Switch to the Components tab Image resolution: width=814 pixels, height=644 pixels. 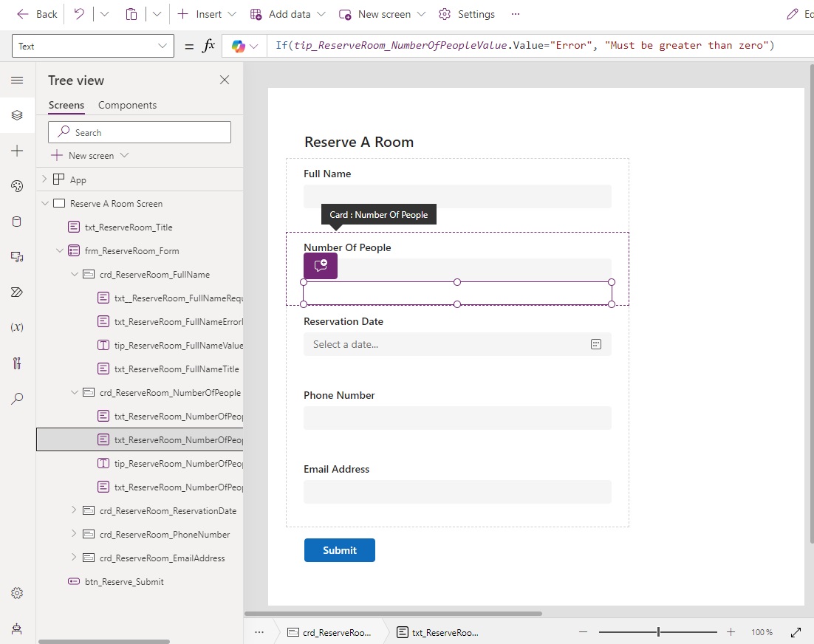click(126, 105)
